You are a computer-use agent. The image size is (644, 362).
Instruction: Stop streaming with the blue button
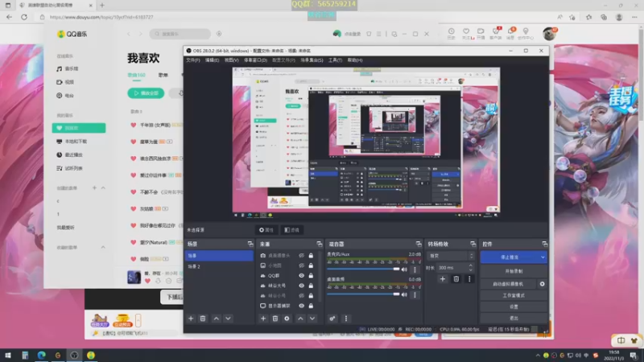[x=510, y=257]
